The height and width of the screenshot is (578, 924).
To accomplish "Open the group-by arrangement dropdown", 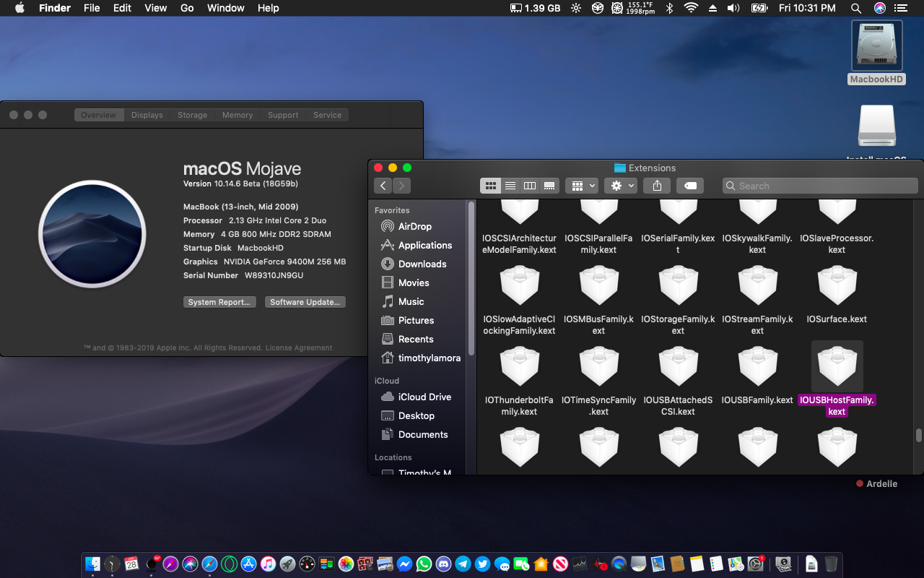I will coord(582,186).
